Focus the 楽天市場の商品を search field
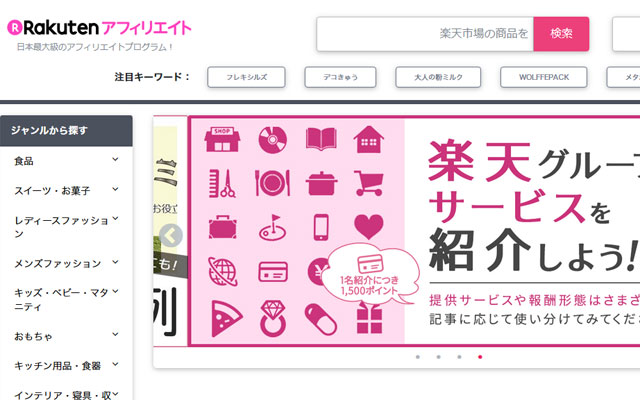640x400 pixels. pyautogui.click(x=425, y=34)
